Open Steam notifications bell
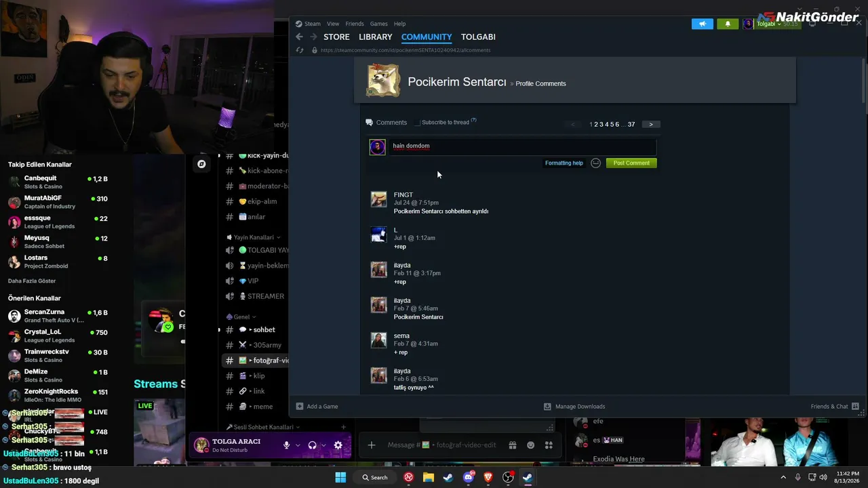Screen dimensions: 868x488 point(728,24)
